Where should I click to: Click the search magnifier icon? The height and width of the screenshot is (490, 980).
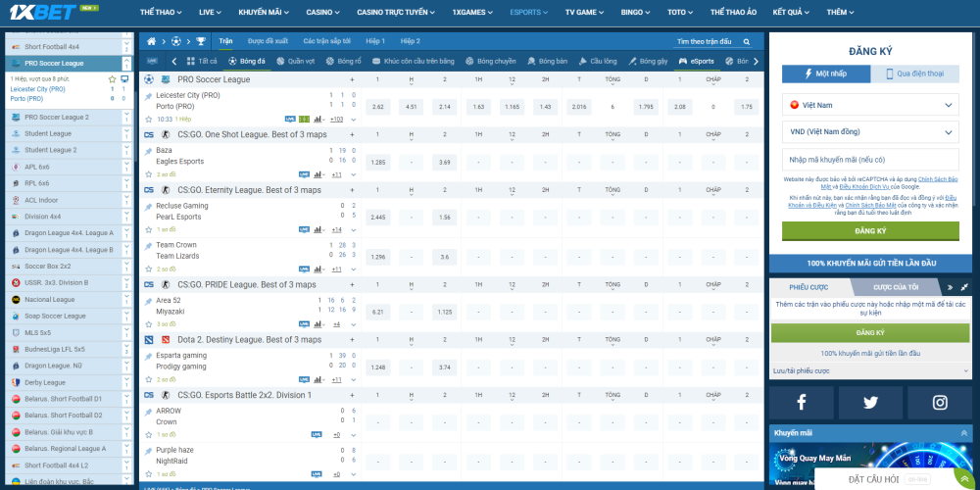(x=746, y=42)
